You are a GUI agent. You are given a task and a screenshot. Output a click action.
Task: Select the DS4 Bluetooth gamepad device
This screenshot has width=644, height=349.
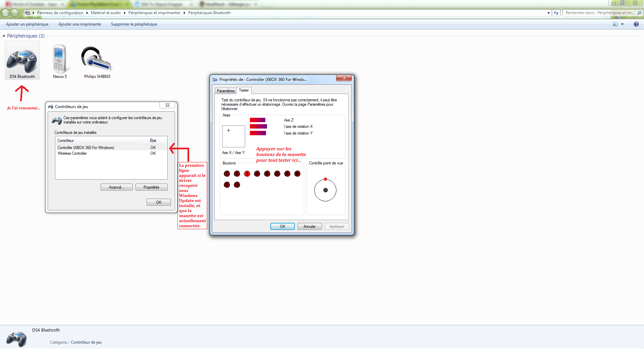(22, 61)
